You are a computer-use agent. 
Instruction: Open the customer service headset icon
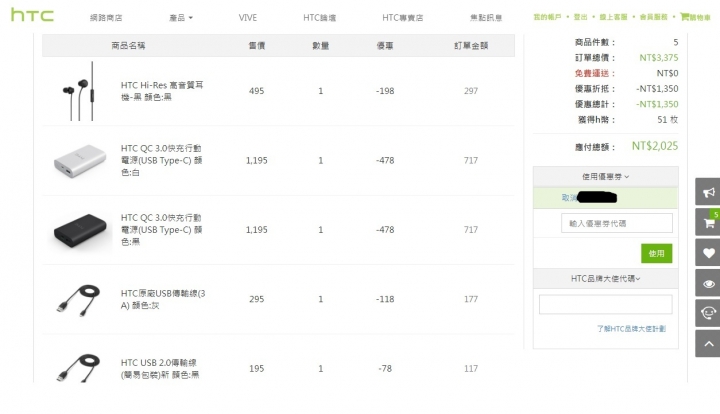[708, 312]
